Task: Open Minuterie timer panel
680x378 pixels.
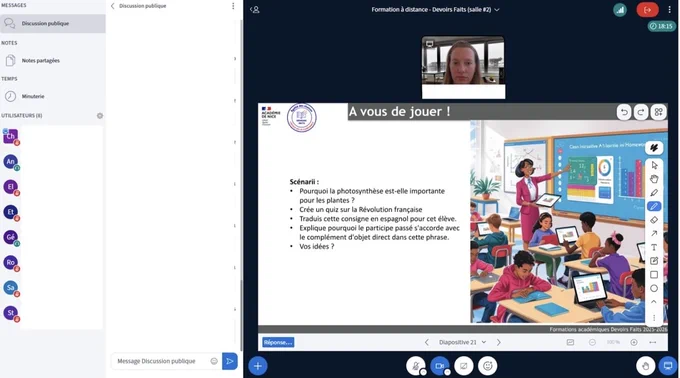Action: click(52, 96)
